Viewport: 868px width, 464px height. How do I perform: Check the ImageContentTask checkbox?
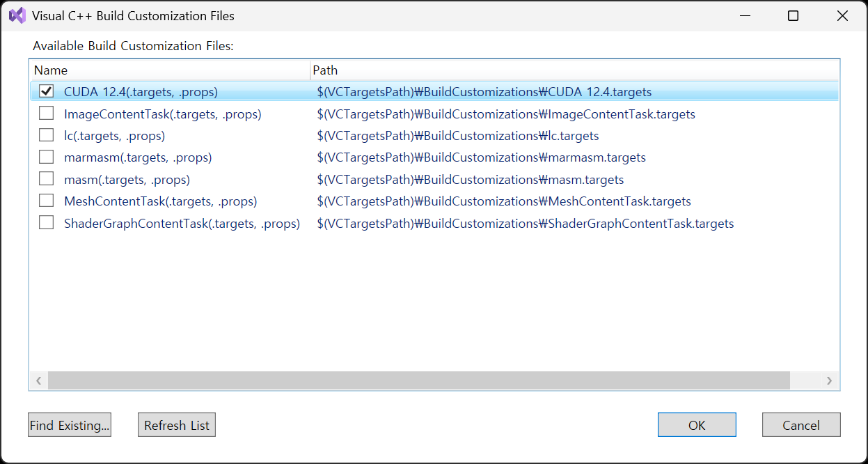coord(46,113)
